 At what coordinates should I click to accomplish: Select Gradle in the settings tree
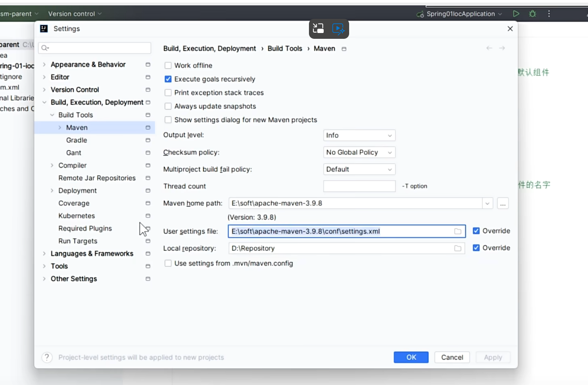point(76,140)
